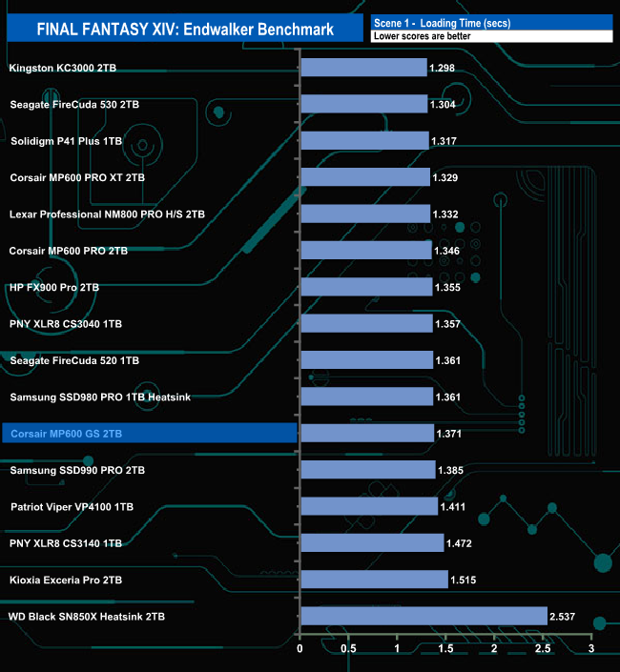
Task: Click the 3 axis tick label
Action: click(x=591, y=648)
